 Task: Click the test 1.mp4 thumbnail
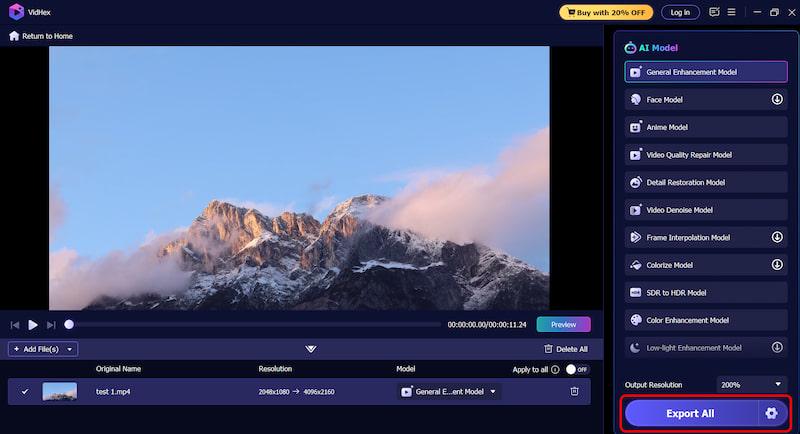click(x=60, y=391)
